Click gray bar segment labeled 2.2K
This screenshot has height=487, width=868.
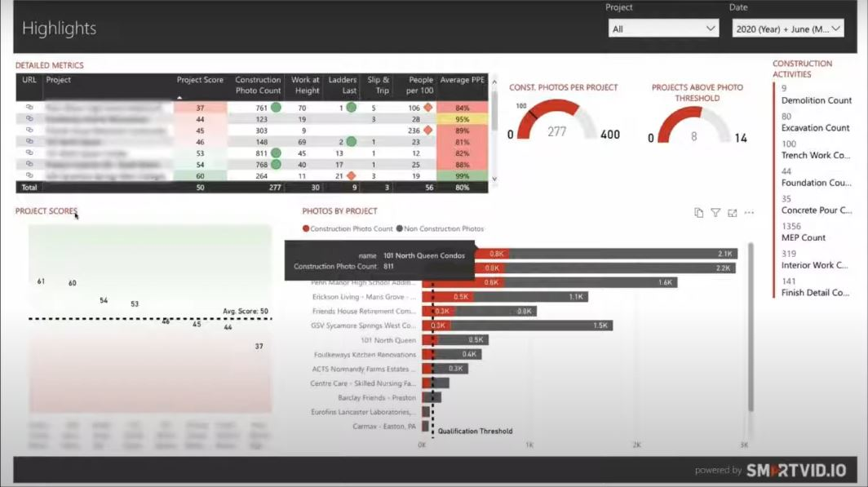620,268
